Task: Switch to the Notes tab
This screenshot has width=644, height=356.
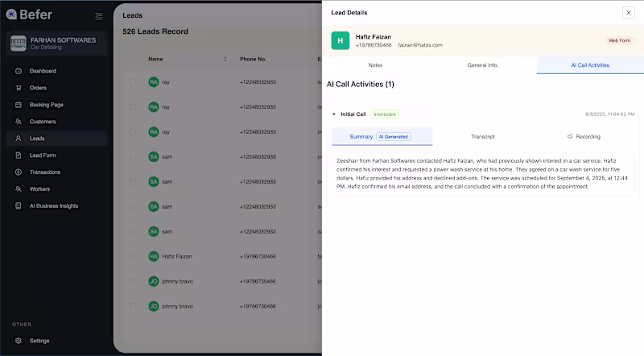Action: [375, 65]
